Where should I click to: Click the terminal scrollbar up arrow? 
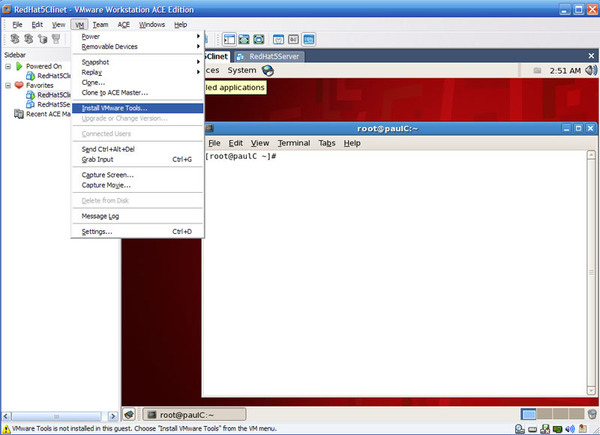click(x=591, y=155)
